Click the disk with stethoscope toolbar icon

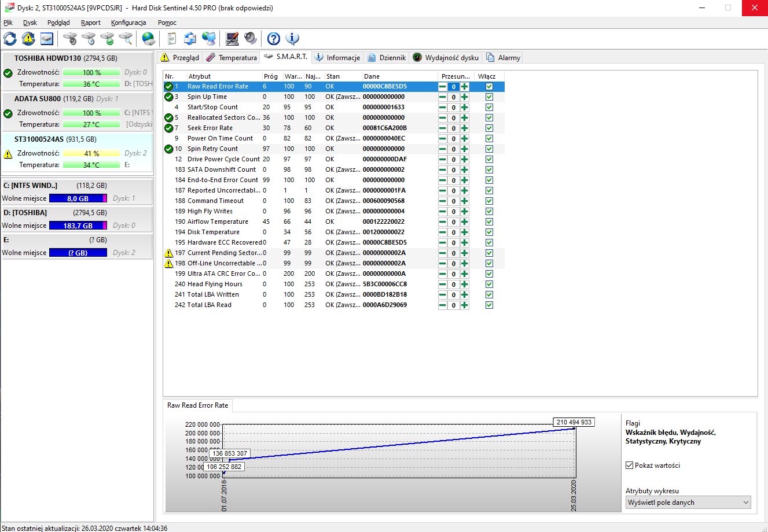70,39
